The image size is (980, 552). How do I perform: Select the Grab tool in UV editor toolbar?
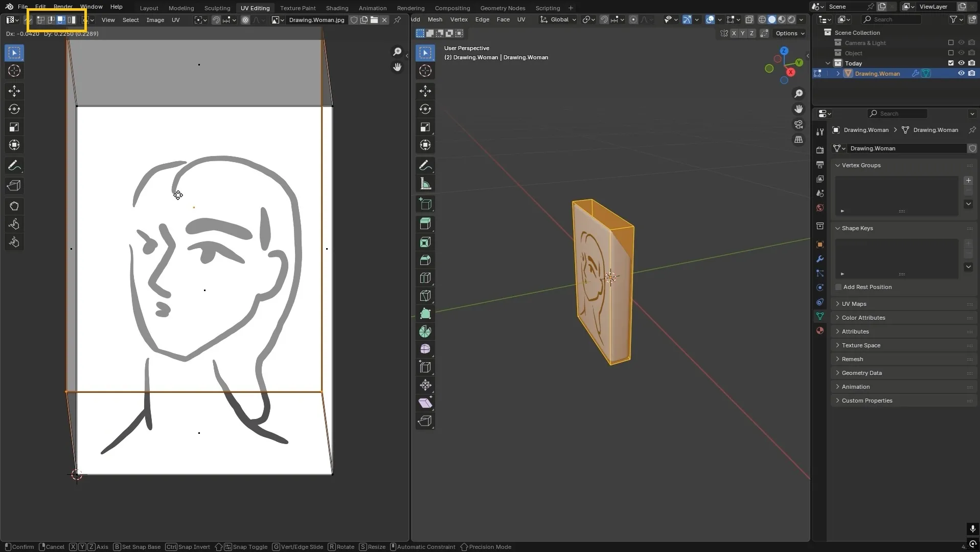[14, 206]
